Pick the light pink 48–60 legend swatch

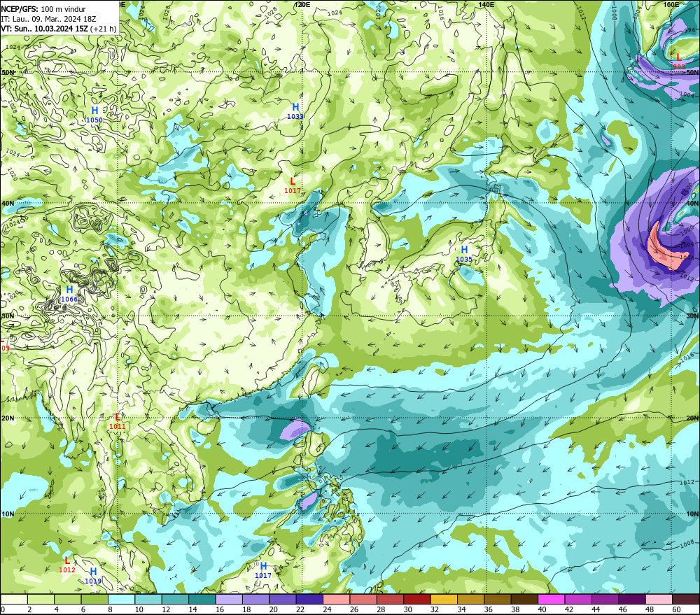pyautogui.click(x=659, y=599)
